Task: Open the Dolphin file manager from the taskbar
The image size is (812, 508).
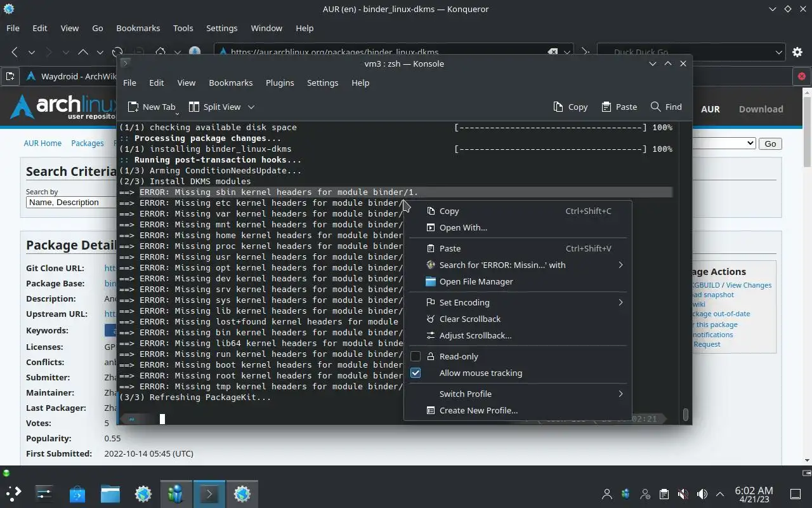Action: tap(110, 493)
